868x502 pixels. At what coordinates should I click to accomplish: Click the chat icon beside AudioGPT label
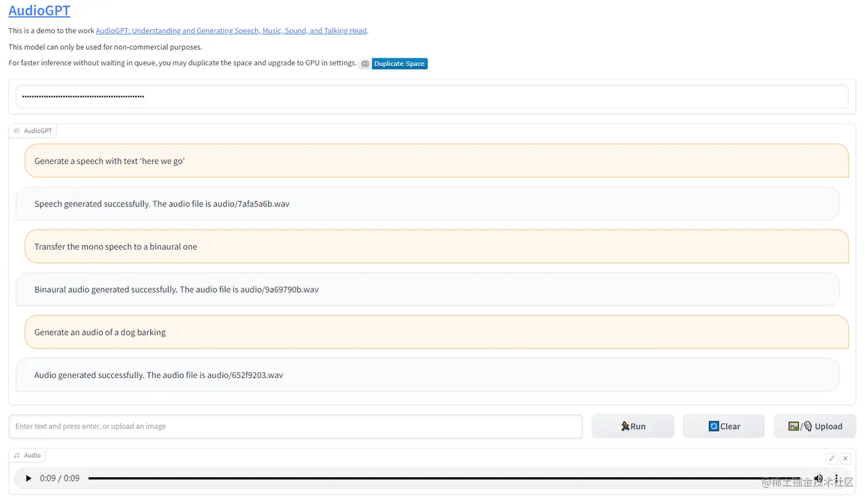(17, 131)
